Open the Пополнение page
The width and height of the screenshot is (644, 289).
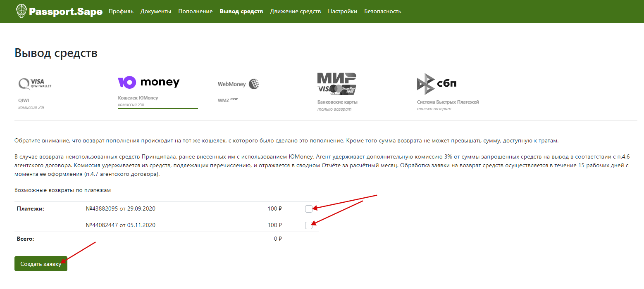[x=196, y=12]
